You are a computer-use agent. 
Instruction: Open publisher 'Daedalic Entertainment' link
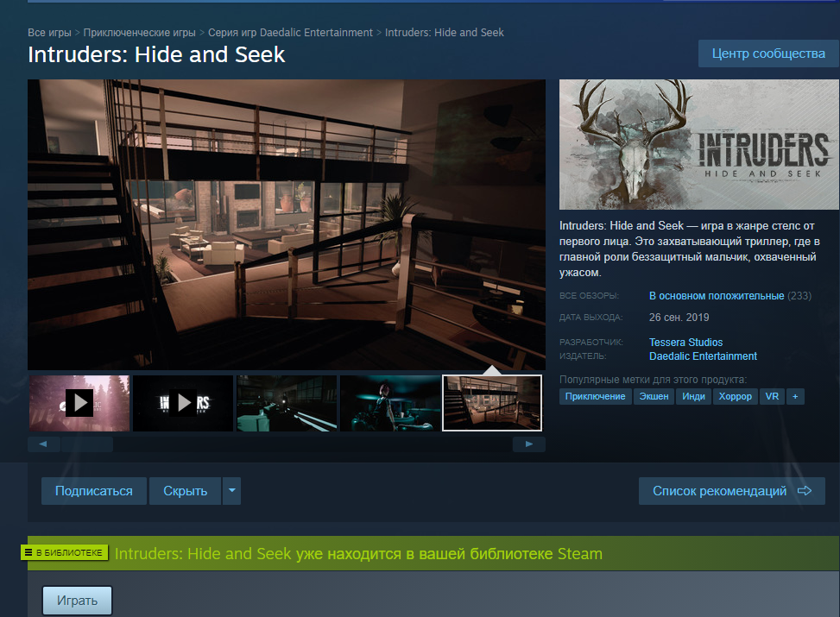point(703,356)
